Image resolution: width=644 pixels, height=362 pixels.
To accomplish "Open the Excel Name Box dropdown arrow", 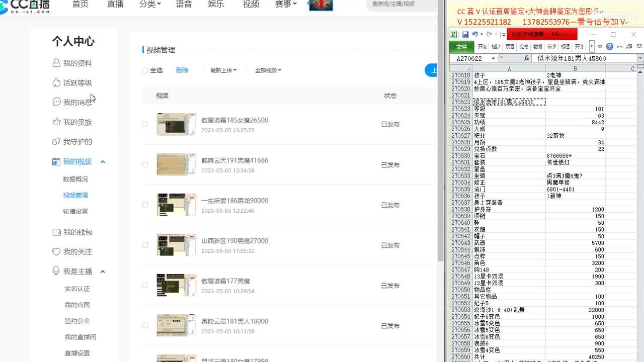I will click(493, 58).
